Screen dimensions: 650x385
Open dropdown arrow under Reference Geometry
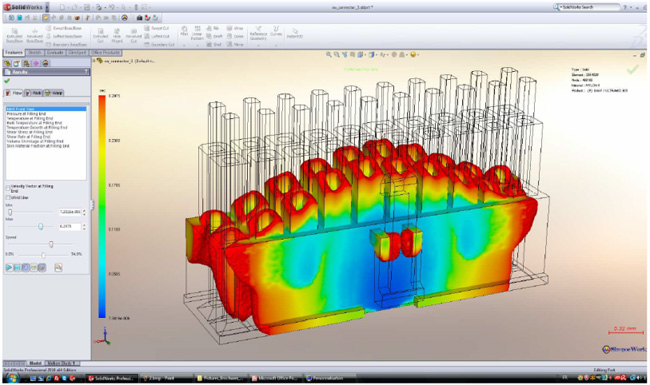(258, 45)
